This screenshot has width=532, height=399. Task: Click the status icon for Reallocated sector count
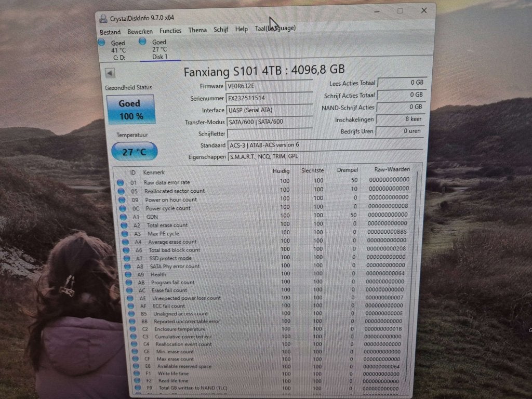[x=121, y=191]
